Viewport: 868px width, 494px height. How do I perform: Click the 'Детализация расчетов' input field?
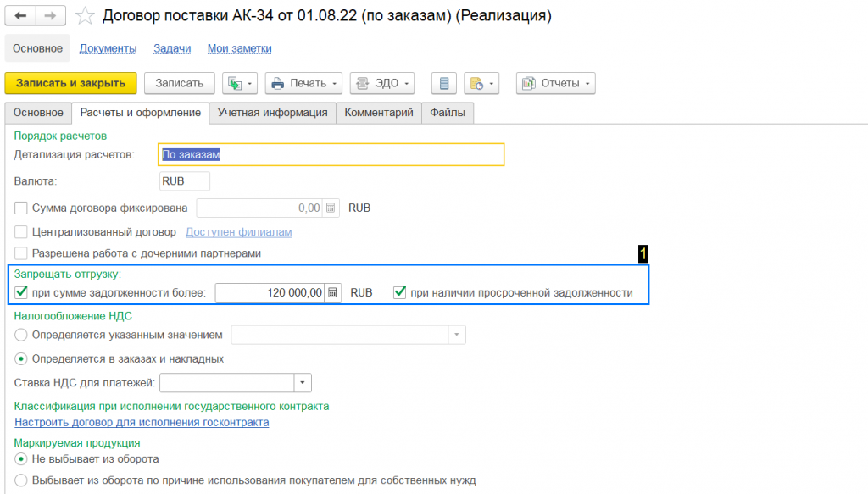pos(331,155)
